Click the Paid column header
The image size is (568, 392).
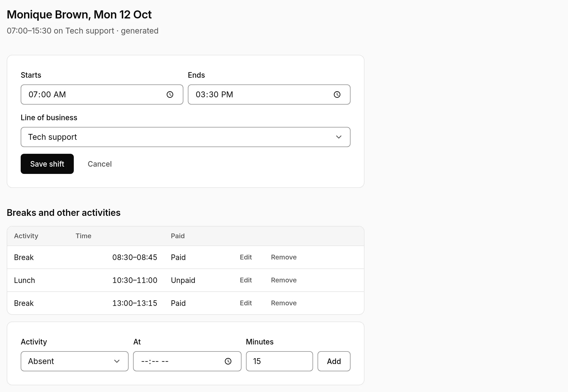coord(178,236)
